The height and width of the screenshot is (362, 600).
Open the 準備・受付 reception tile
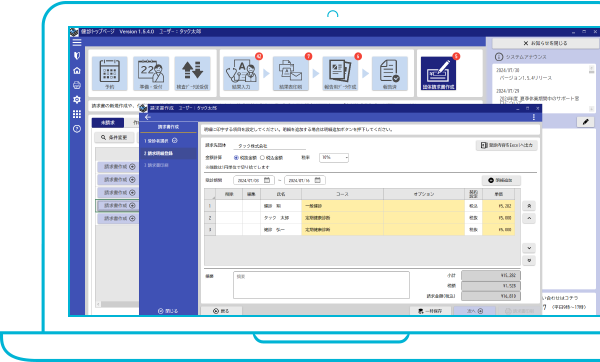[x=151, y=73]
